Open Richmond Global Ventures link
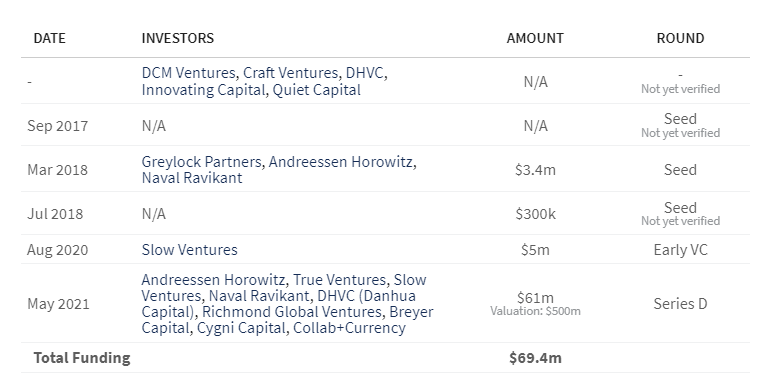 pyautogui.click(x=292, y=312)
